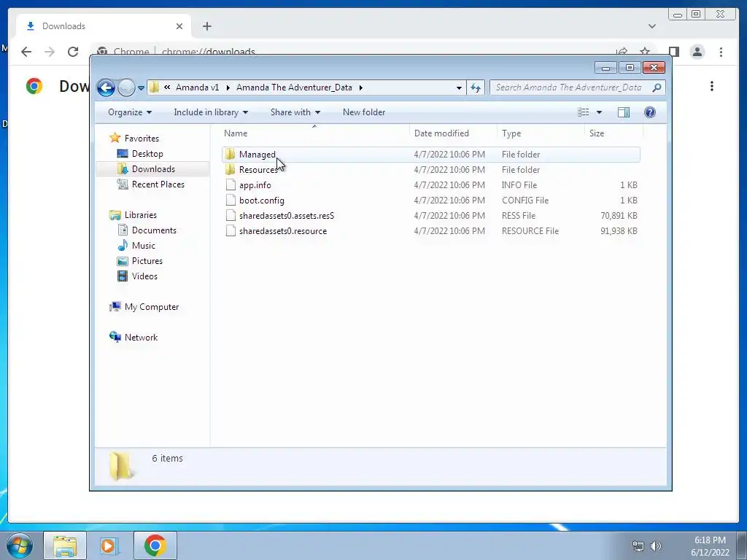Open Recent Places in Favorites
Screen dimensions: 747x560
pyautogui.click(x=158, y=184)
